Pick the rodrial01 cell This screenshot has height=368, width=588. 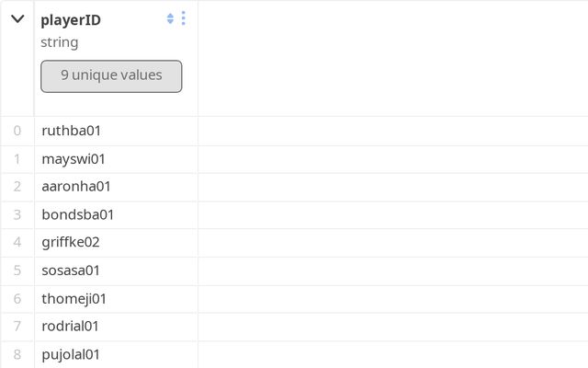71,326
